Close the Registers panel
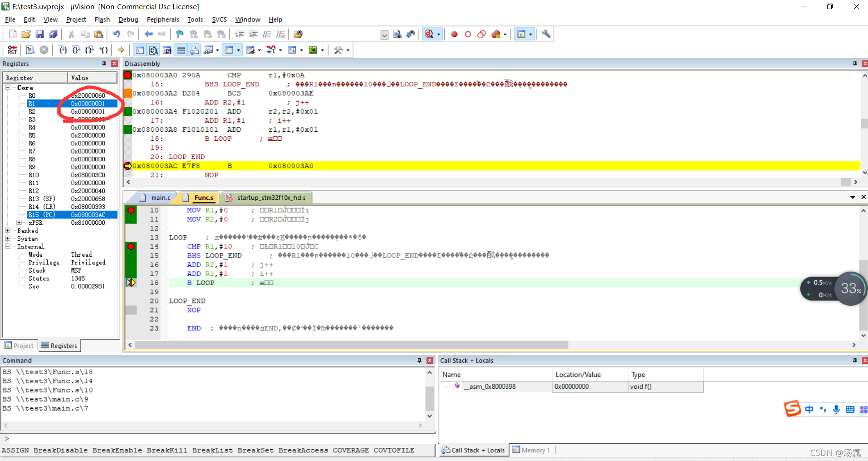868x461 pixels. click(x=114, y=64)
